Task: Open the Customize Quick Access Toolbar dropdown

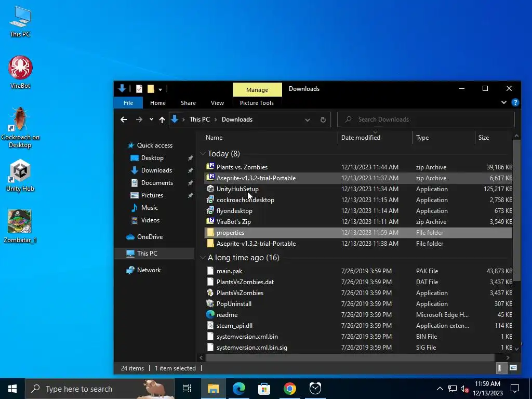Action: [160, 89]
